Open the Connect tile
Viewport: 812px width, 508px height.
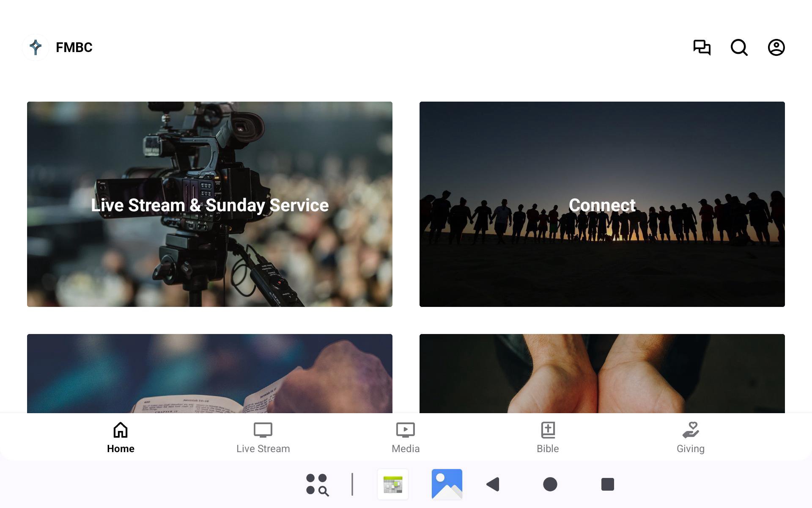point(602,204)
